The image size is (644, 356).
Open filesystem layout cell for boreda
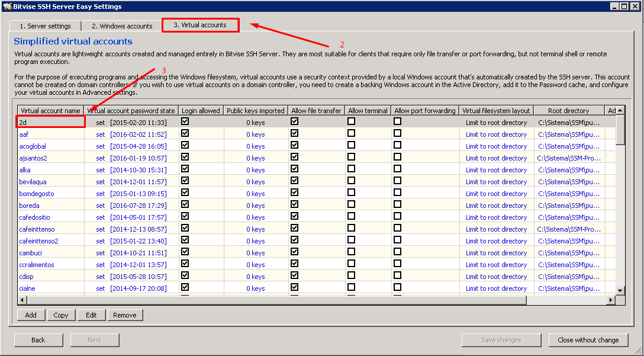pos(496,206)
